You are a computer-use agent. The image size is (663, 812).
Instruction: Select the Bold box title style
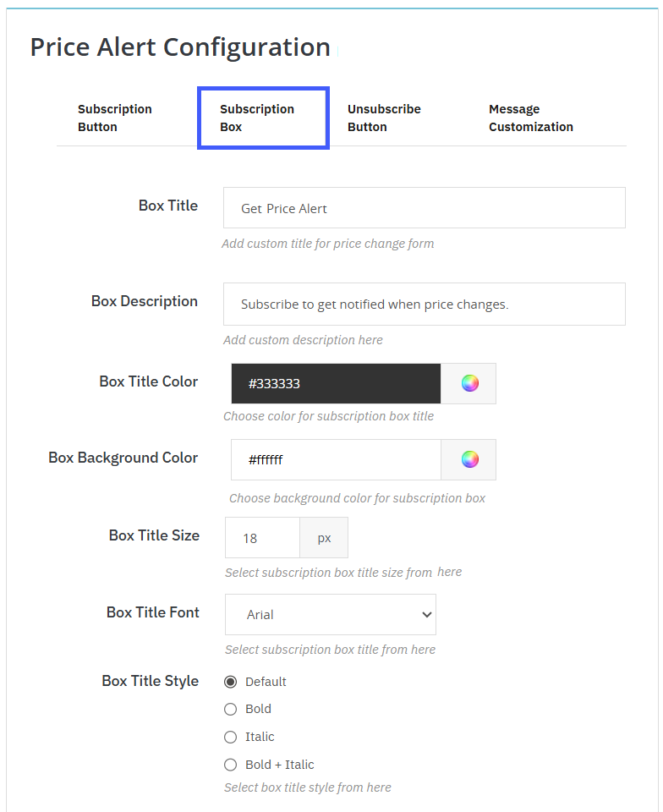point(230,709)
